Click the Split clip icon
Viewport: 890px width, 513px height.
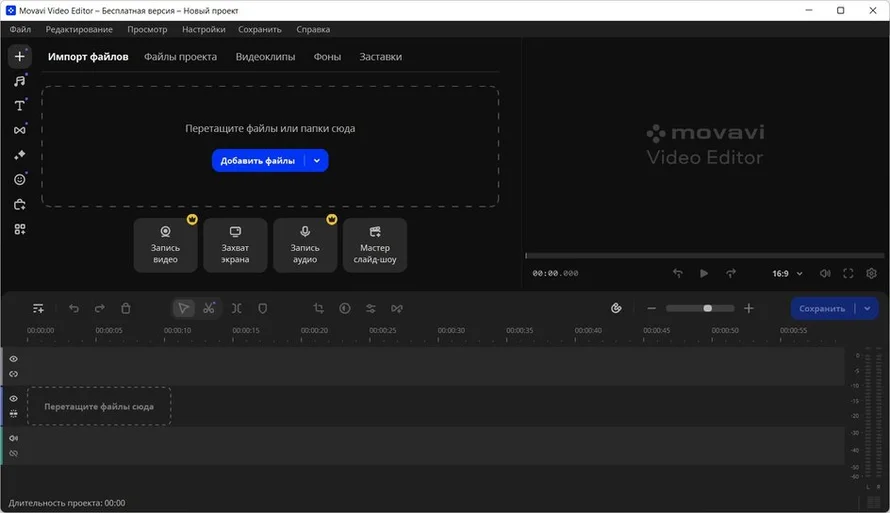(x=237, y=308)
